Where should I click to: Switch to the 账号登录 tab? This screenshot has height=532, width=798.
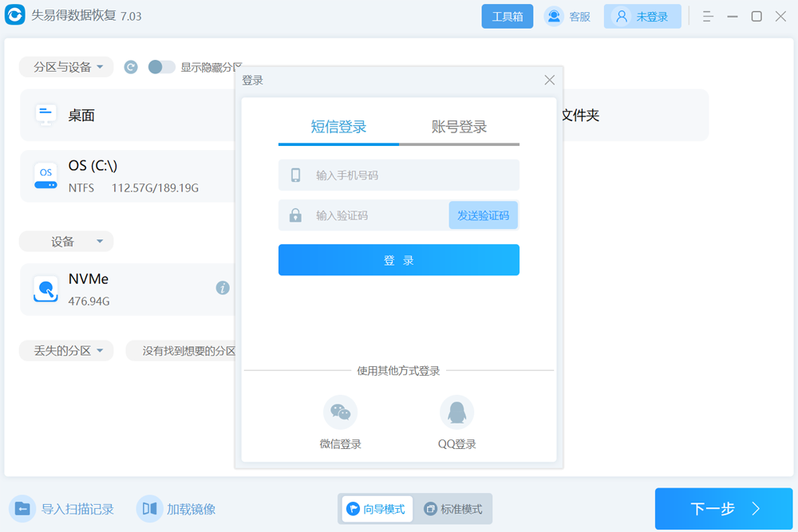point(459,127)
